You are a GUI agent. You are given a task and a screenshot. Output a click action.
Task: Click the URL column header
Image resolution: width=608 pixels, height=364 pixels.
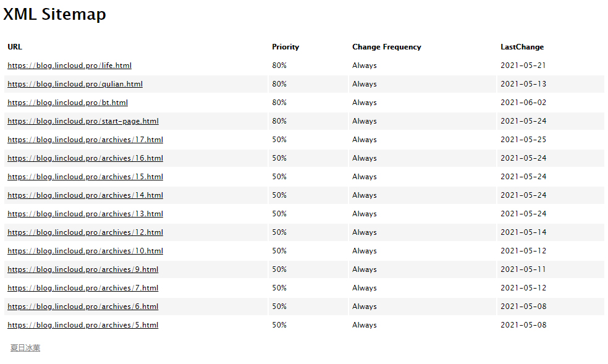[x=15, y=47]
